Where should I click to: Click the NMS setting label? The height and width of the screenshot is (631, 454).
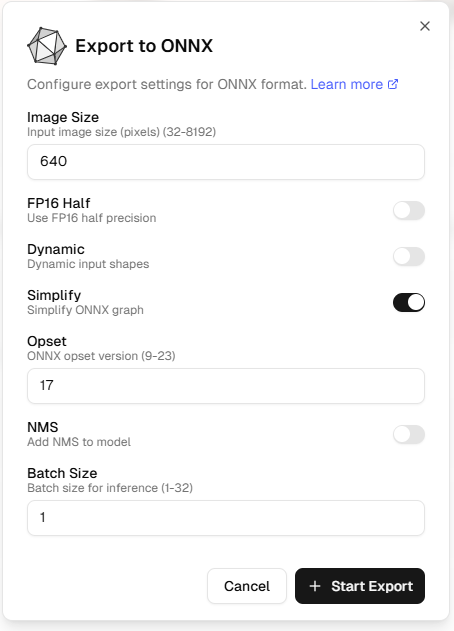click(43, 427)
